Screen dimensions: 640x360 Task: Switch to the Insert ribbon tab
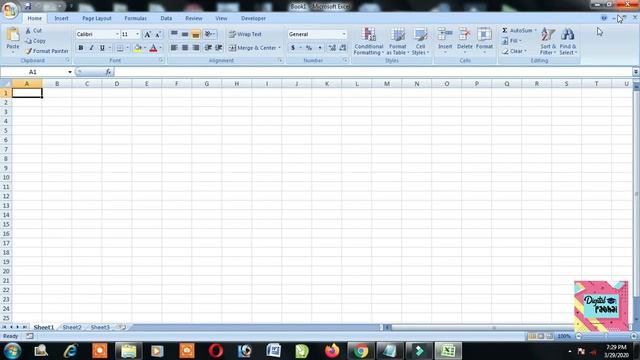61,18
